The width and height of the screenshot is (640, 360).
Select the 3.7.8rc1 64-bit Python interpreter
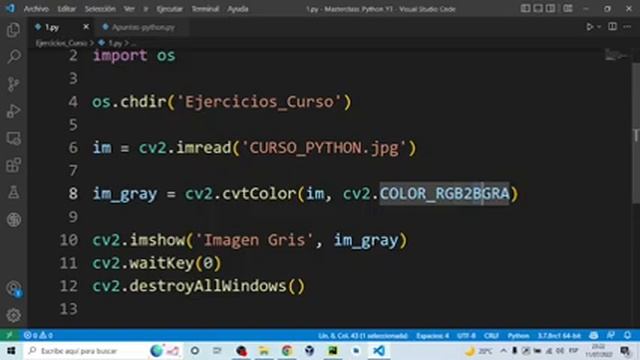559,336
